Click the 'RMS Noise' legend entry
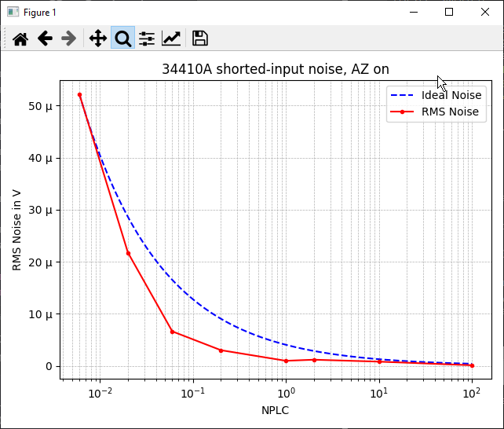 (x=435, y=112)
